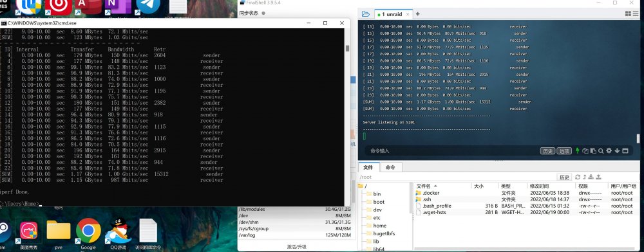The image size is (644, 252).
Task: Open path history (历史) button in file panel
Action: pos(564,177)
